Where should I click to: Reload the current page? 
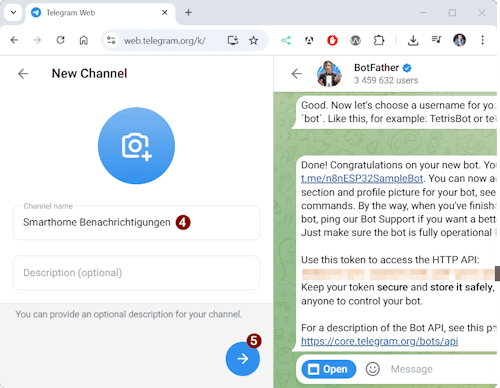60,40
